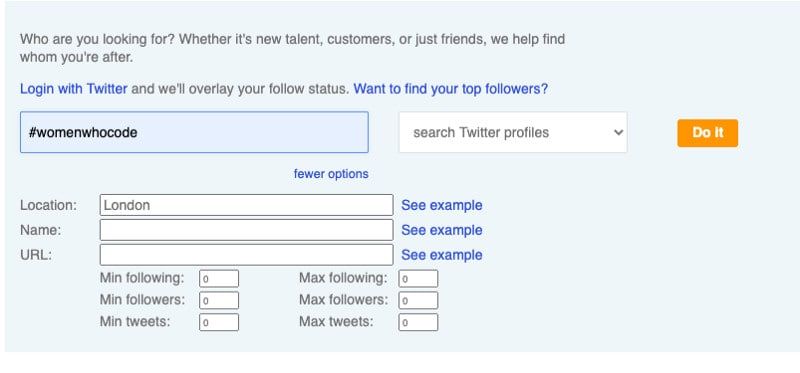Click the #womenwhocode search field
Viewport: 800px width, 373px height.
point(194,133)
